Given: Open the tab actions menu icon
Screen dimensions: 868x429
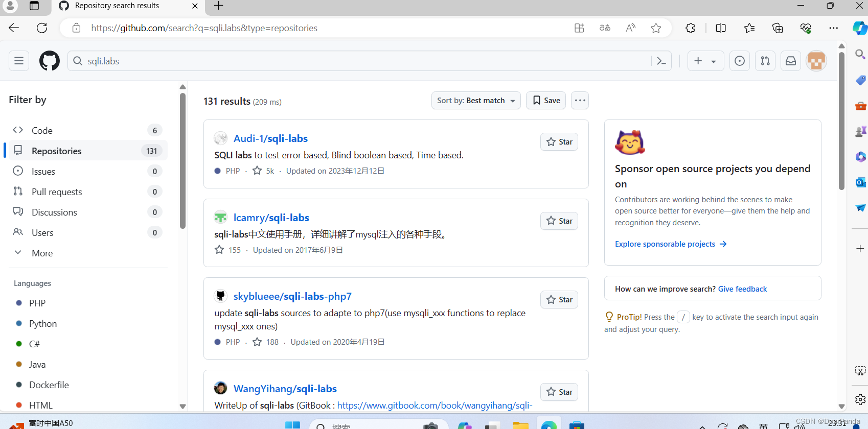Looking at the screenshot, I should [34, 6].
